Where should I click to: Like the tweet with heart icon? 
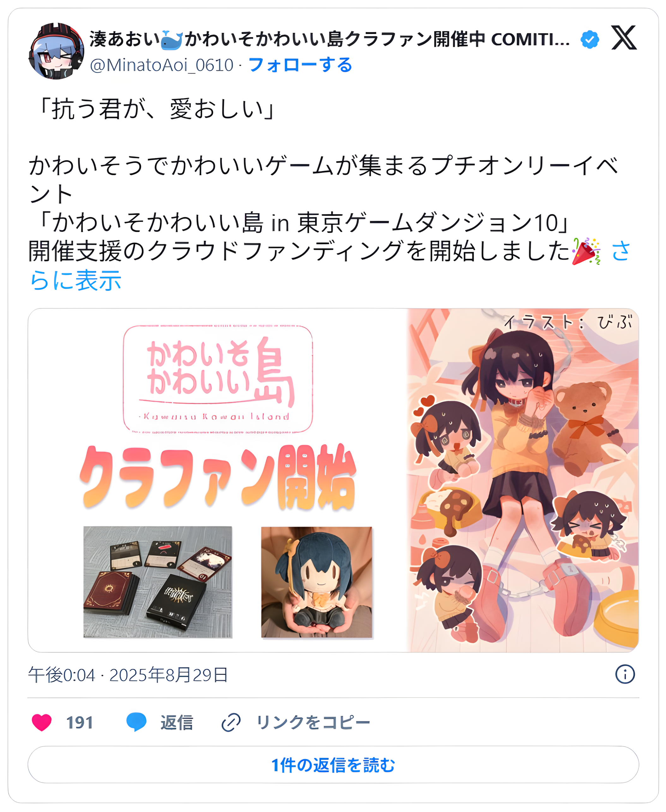pos(41,722)
